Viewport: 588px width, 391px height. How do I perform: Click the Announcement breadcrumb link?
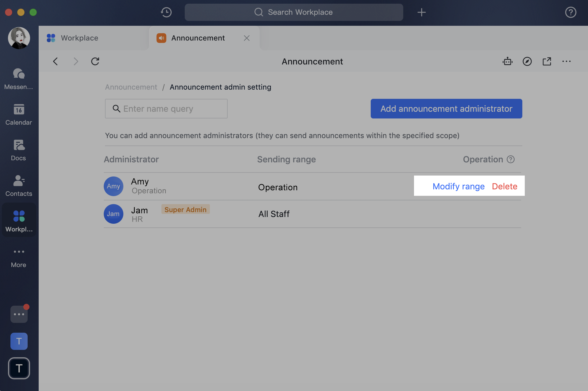[x=131, y=87]
